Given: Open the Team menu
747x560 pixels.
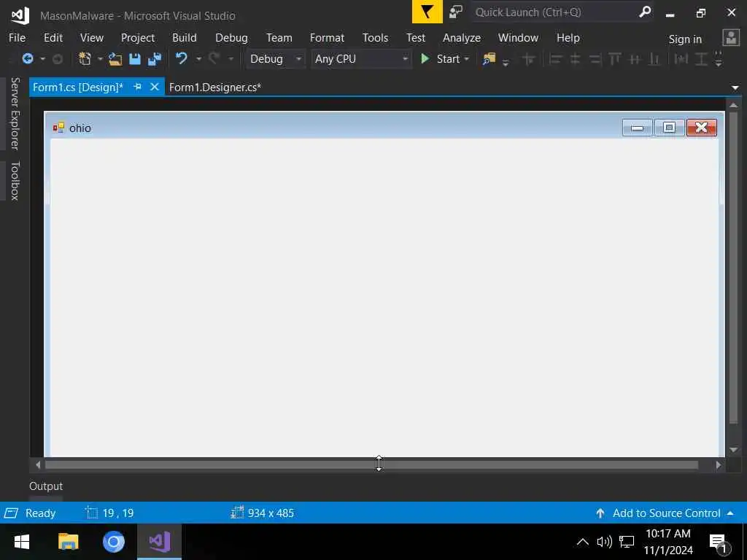Looking at the screenshot, I should (x=279, y=38).
